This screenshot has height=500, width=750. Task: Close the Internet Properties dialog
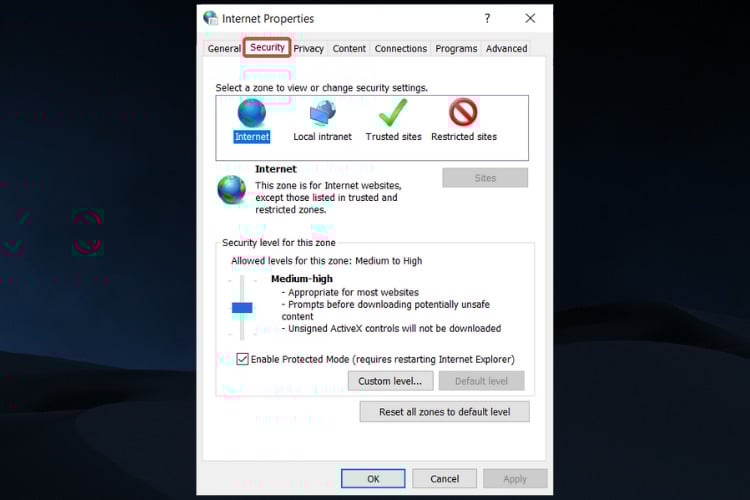(530, 18)
